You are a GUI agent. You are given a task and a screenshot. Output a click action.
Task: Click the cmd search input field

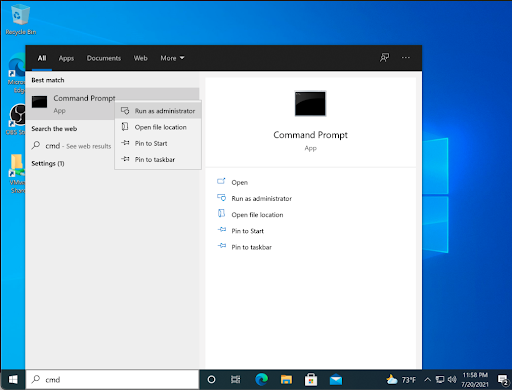(x=112, y=379)
